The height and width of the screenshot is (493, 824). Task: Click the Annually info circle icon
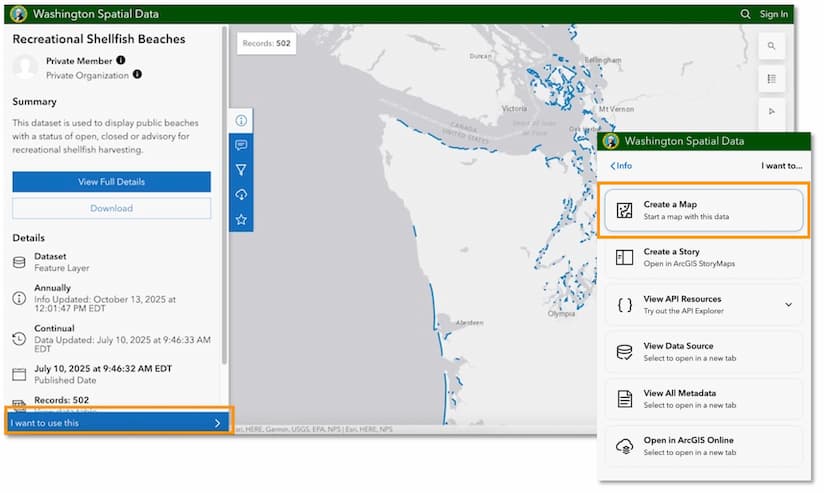(19, 299)
